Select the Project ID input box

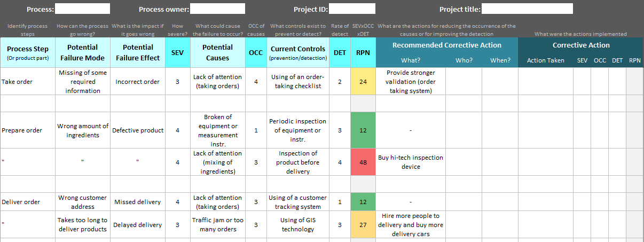point(351,9)
